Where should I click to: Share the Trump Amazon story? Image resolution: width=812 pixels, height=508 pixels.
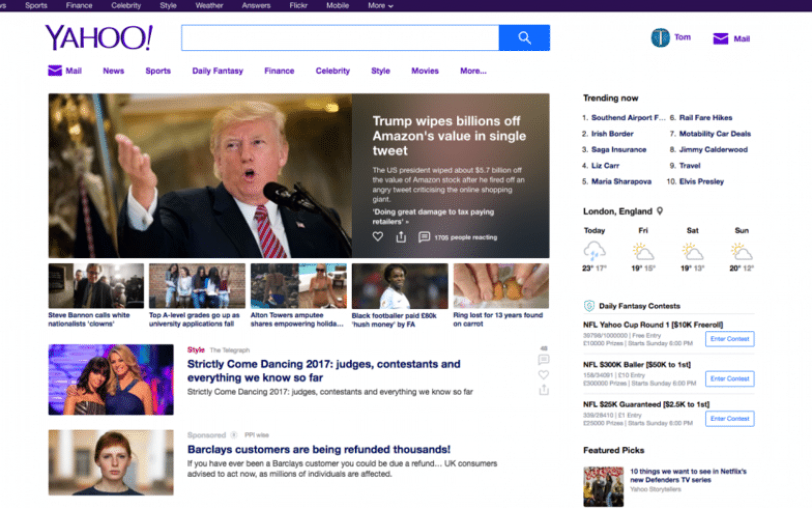pyautogui.click(x=401, y=237)
